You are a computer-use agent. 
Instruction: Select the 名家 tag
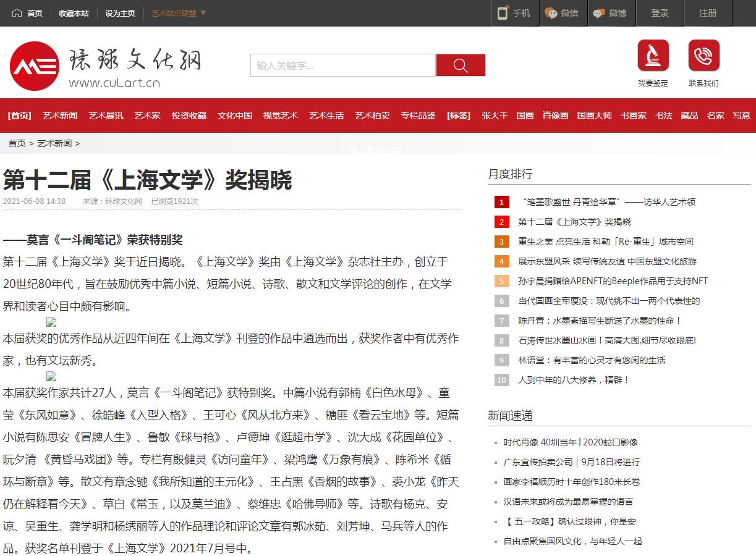[715, 116]
